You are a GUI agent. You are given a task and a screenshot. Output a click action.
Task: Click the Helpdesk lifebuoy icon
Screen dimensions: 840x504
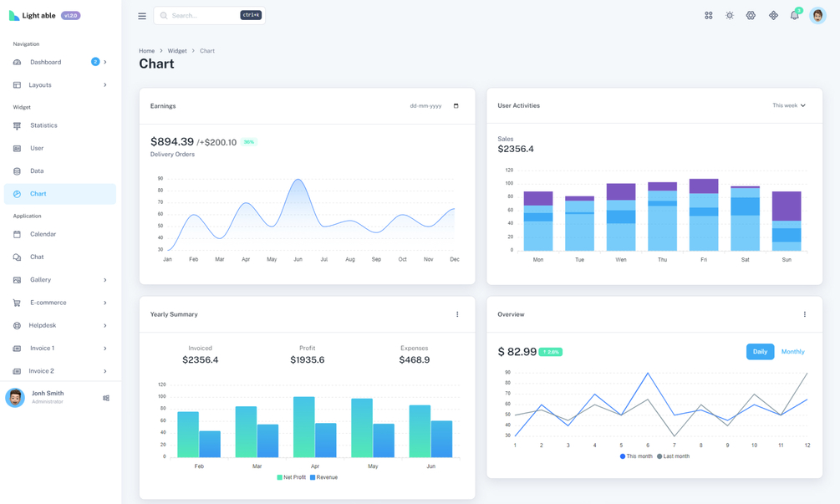(18, 326)
